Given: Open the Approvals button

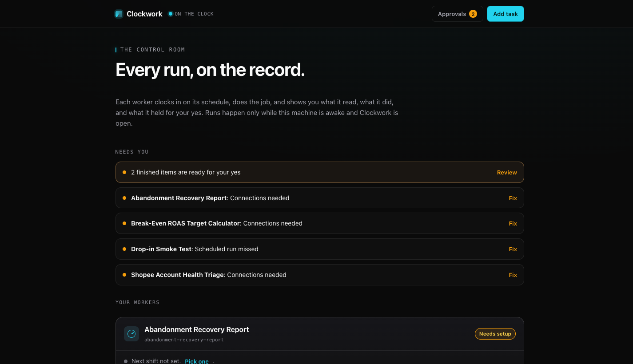Looking at the screenshot, I should [457, 14].
